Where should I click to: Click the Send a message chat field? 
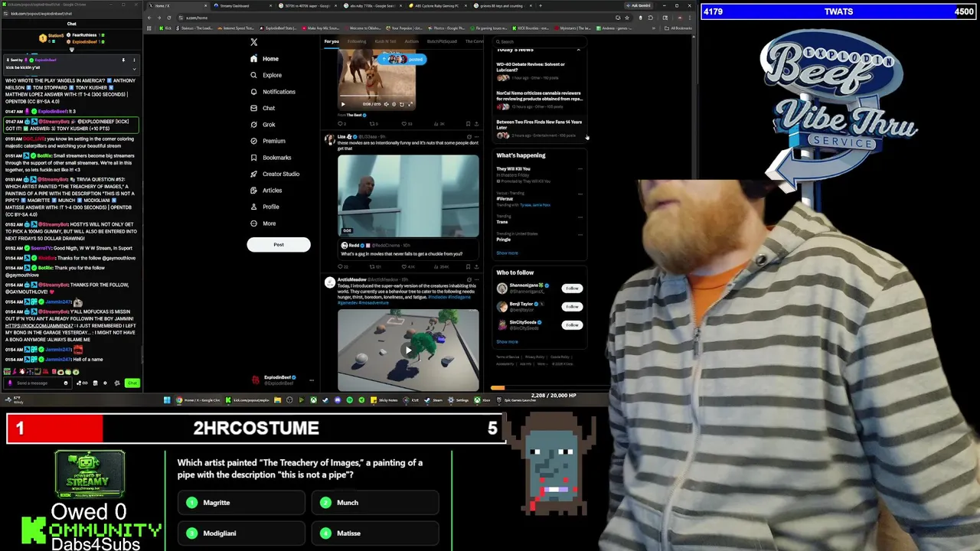[38, 383]
